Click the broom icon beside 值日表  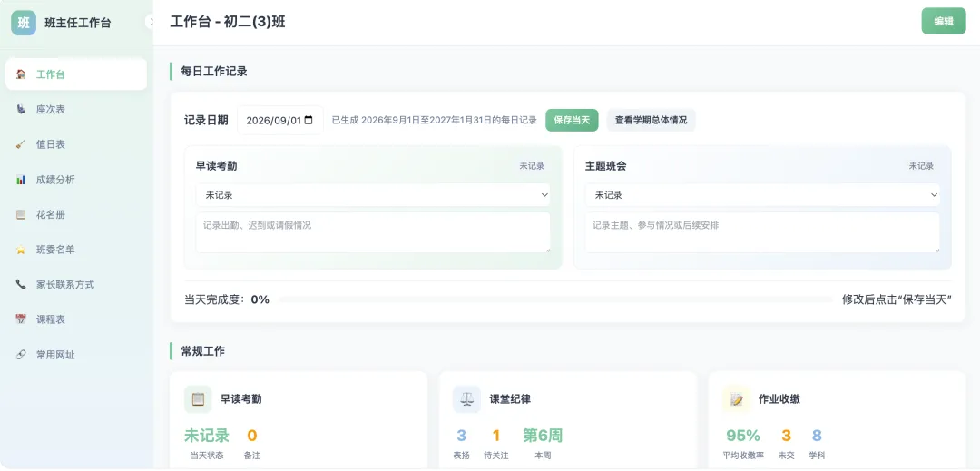pyautogui.click(x=21, y=144)
